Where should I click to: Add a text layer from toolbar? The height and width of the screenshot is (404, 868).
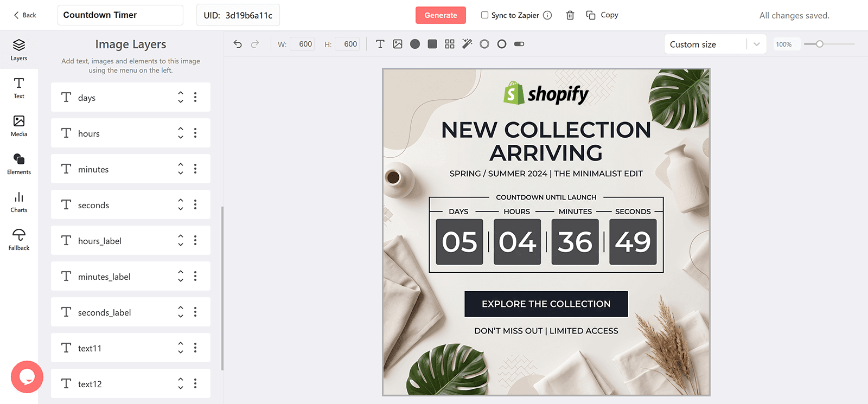380,44
